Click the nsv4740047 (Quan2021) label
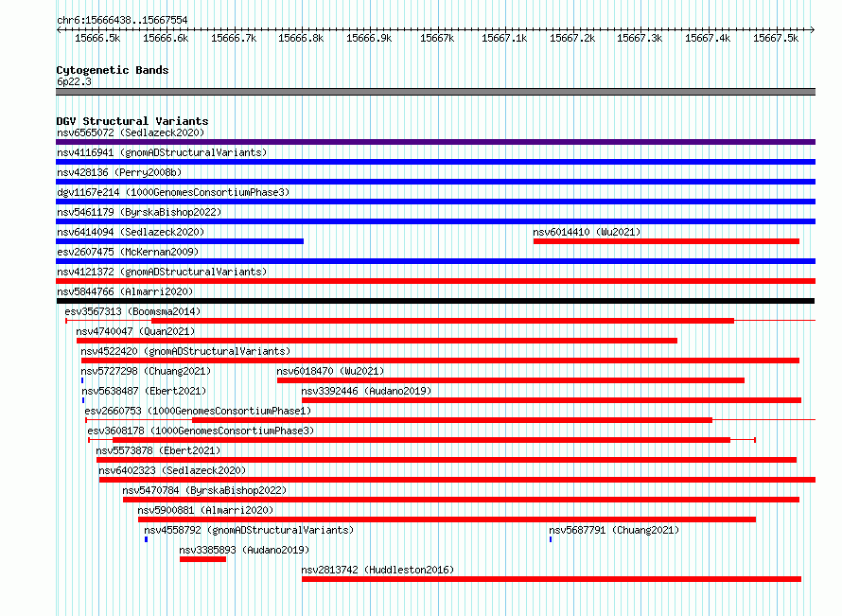 (135, 331)
